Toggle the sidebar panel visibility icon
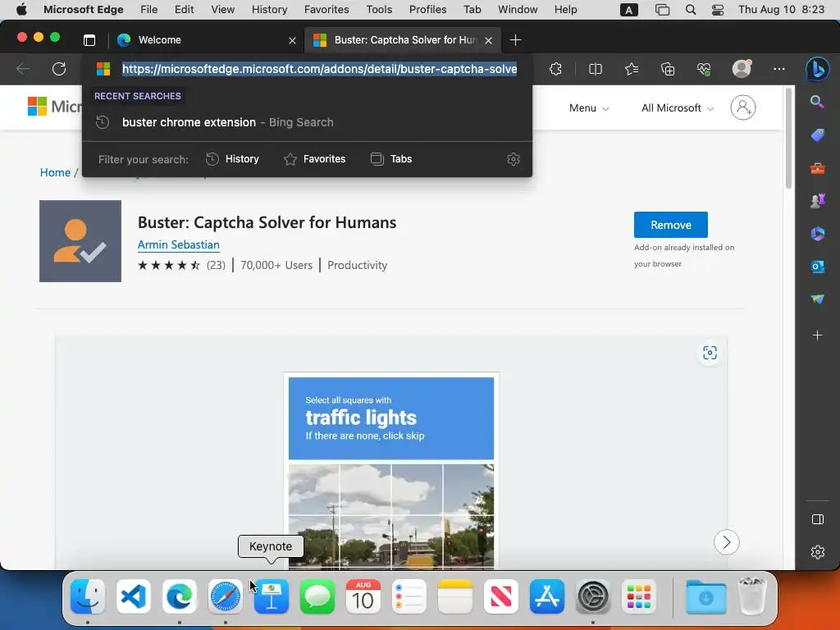Image resolution: width=840 pixels, height=630 pixels. (818, 519)
